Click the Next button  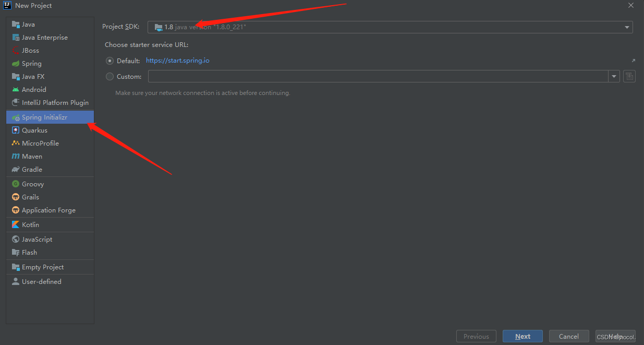tap(523, 337)
